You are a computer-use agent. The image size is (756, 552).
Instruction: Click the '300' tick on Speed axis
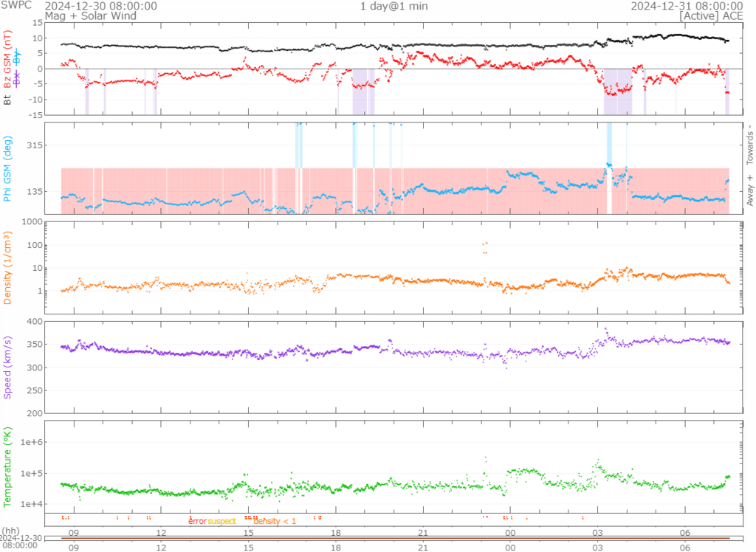click(x=34, y=368)
